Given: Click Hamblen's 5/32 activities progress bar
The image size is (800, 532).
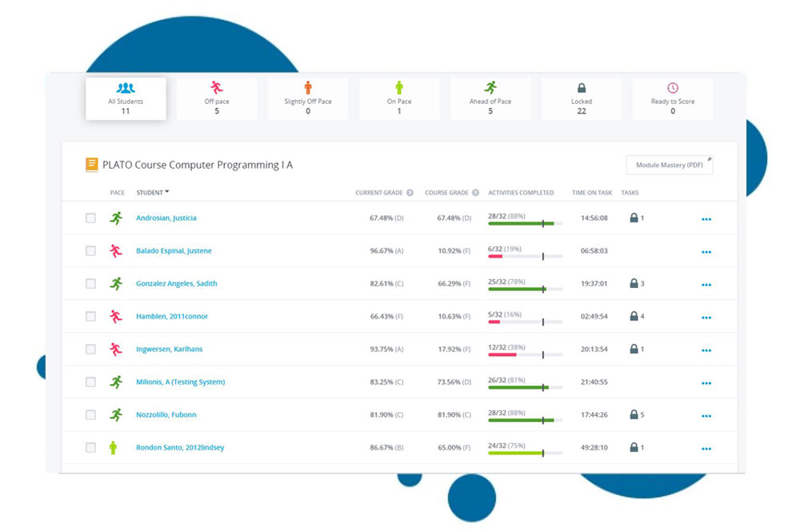Looking at the screenshot, I should [x=525, y=322].
